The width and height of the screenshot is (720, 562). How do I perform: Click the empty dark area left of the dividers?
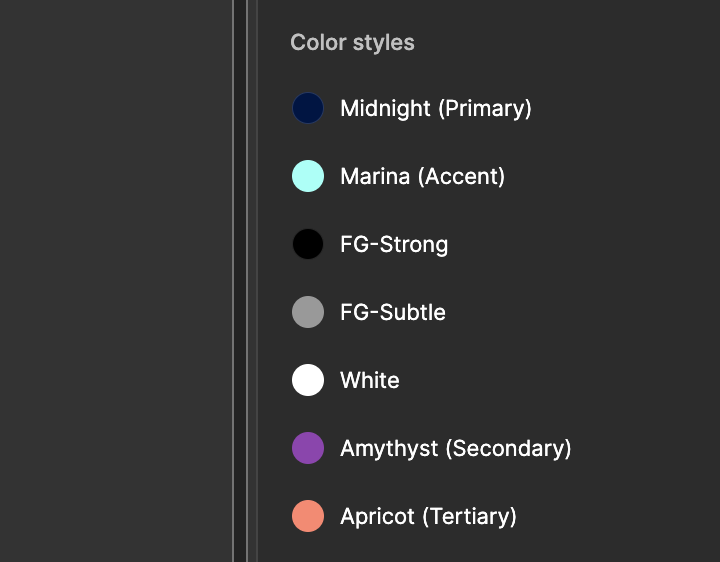pyautogui.click(x=115, y=280)
